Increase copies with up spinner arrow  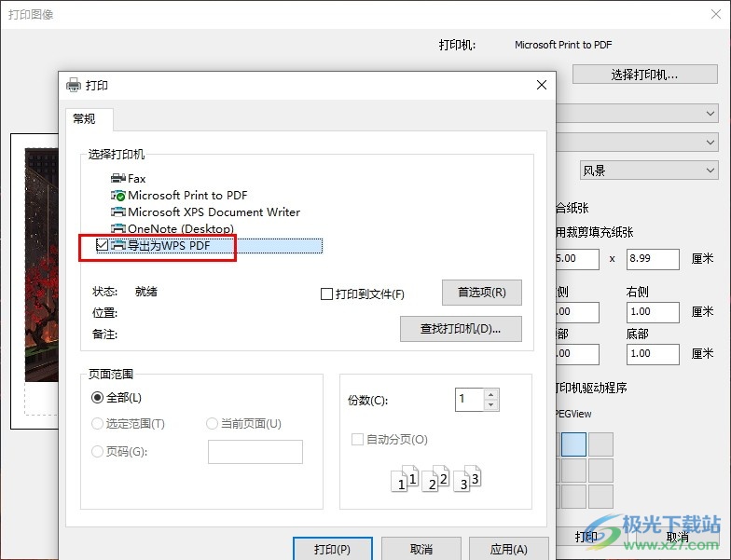coord(490,395)
